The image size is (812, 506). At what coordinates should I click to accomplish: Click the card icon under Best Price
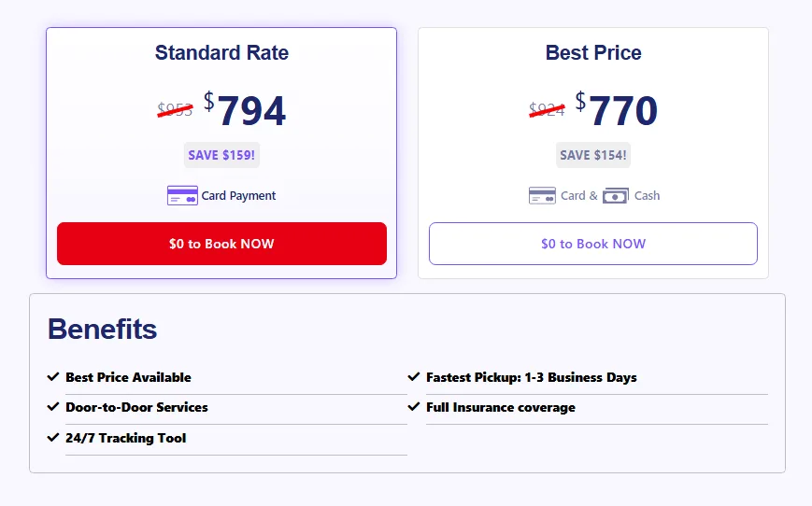tap(542, 196)
